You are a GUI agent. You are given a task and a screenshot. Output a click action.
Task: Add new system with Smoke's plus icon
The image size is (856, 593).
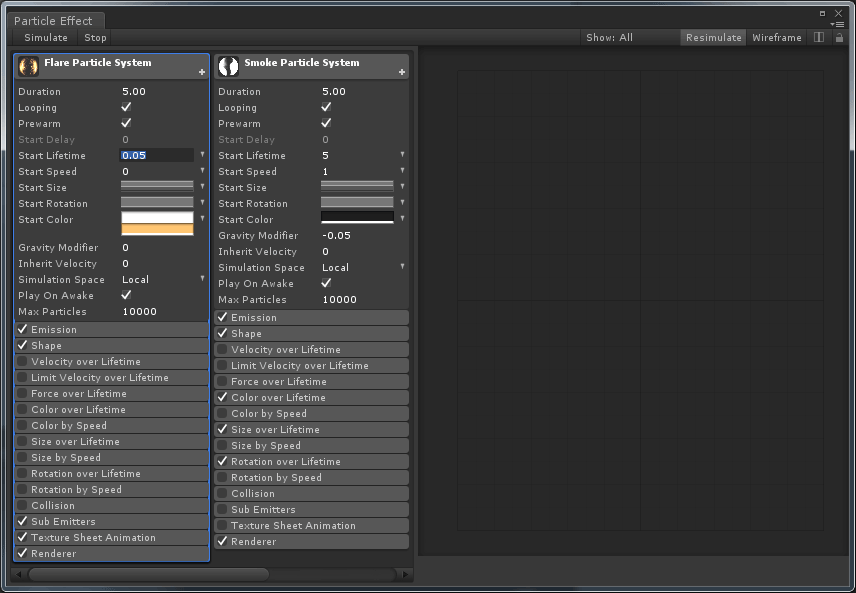402,72
